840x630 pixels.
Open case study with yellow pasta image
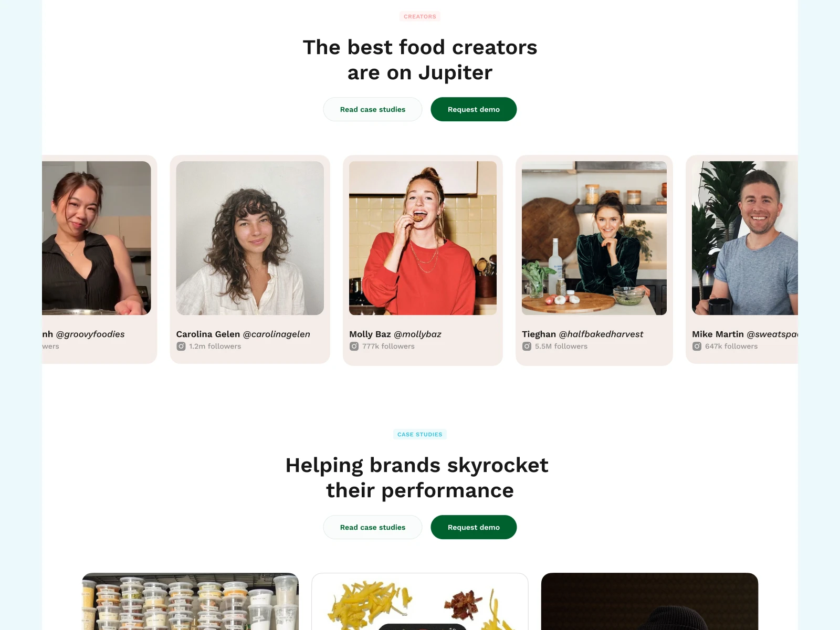tap(420, 602)
